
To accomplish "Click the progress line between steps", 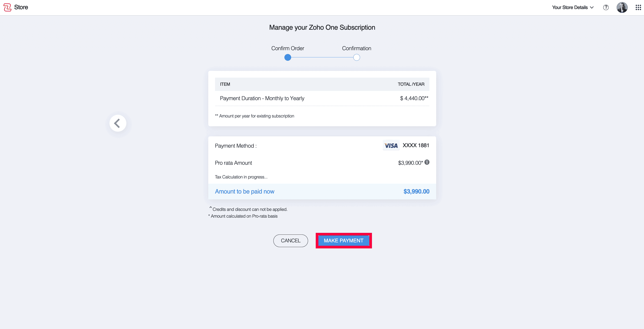I will (x=322, y=57).
